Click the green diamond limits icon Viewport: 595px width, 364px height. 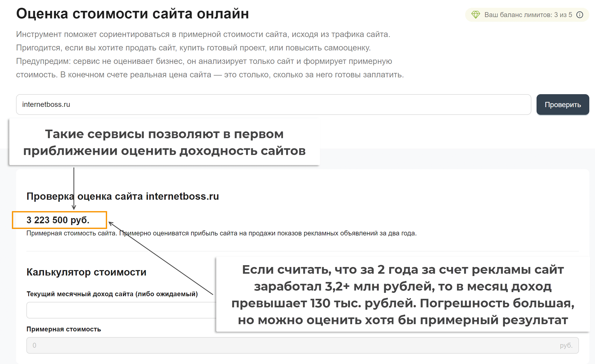pyautogui.click(x=475, y=15)
